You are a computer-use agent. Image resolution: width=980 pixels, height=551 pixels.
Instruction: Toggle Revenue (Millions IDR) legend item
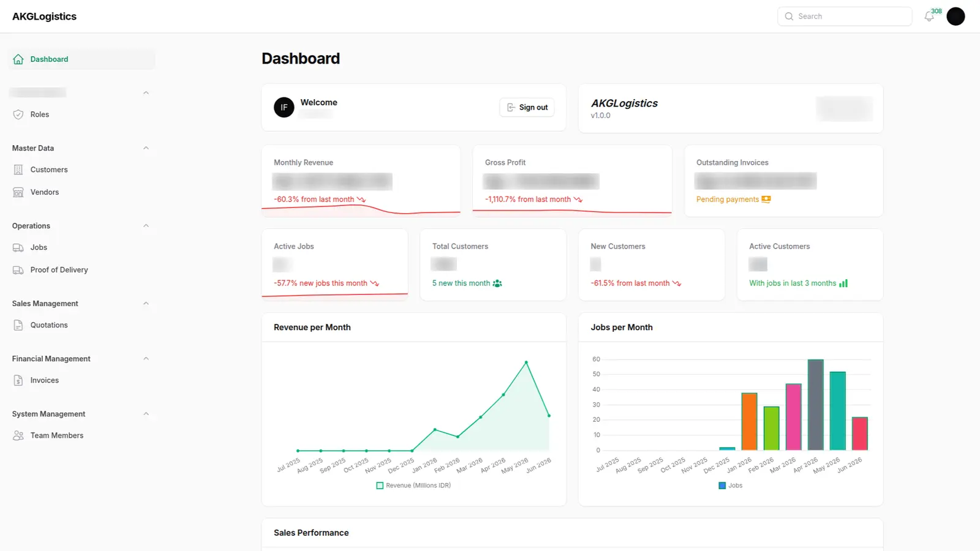[413, 485]
